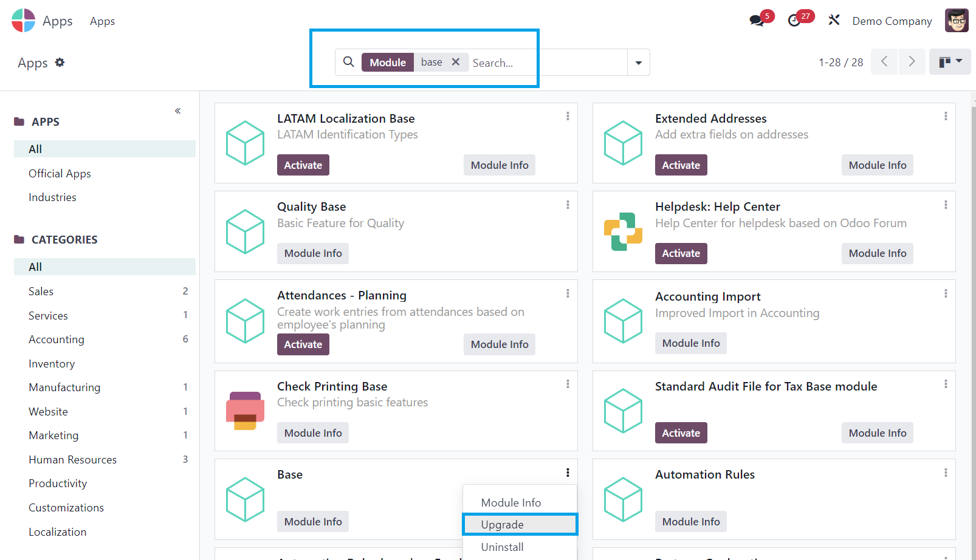Open kebab menu on Attendances - Planning card

[568, 293]
